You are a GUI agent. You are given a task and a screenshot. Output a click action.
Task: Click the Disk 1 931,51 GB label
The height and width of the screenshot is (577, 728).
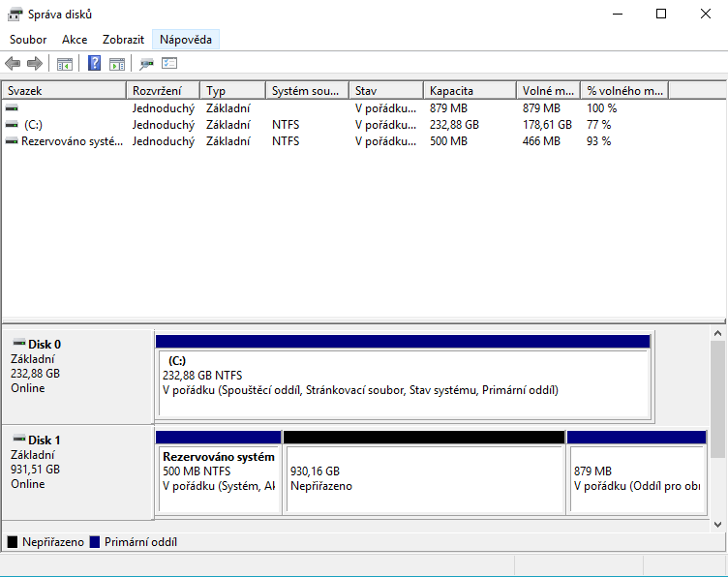point(35,470)
